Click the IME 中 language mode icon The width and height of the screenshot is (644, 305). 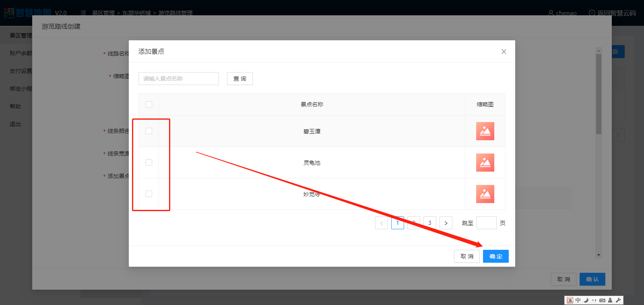coord(578,300)
